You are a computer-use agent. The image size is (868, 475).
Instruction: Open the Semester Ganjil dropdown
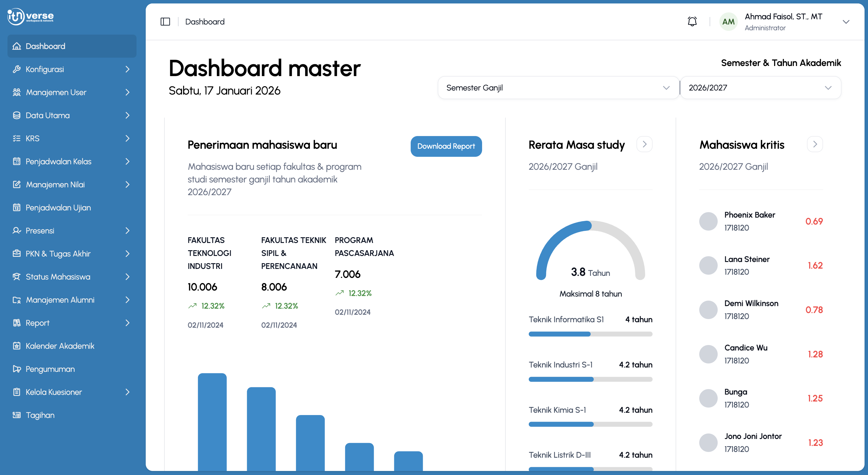(558, 88)
